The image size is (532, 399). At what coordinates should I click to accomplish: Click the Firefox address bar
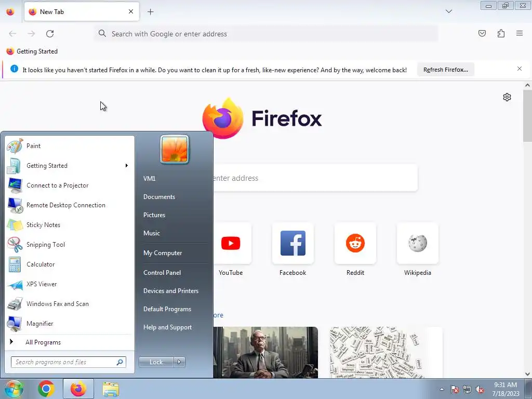266,34
